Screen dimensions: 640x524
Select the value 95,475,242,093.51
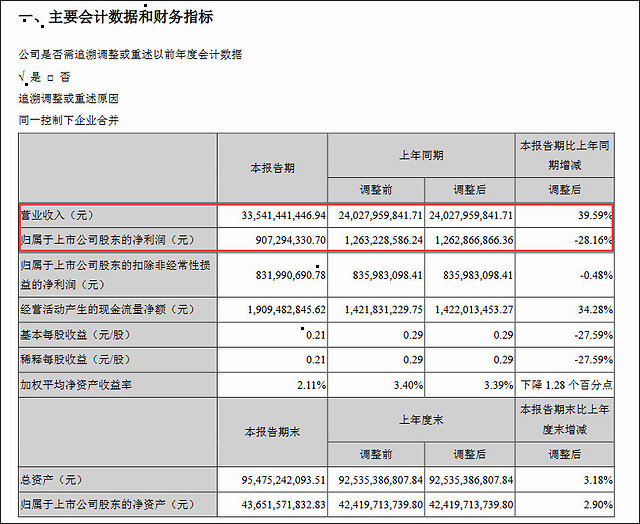284,480
